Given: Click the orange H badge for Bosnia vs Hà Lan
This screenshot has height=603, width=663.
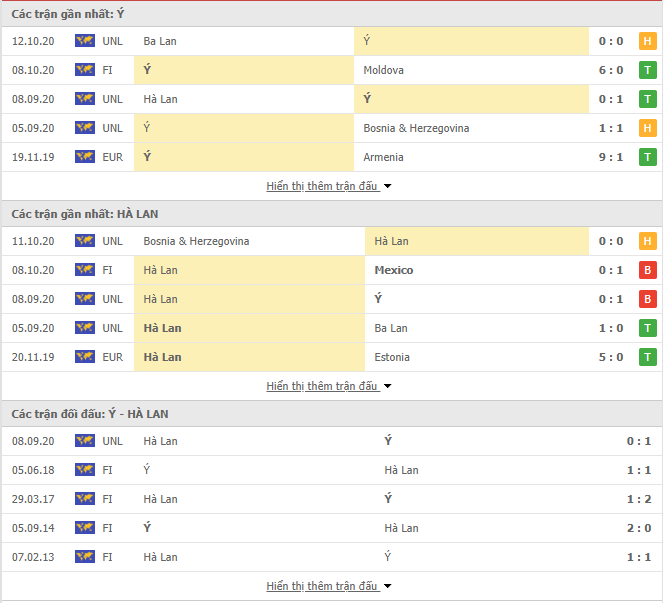Looking at the screenshot, I should (x=647, y=241).
